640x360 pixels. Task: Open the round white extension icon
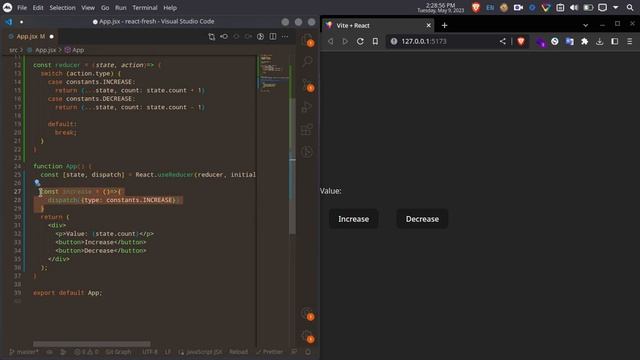(x=555, y=41)
